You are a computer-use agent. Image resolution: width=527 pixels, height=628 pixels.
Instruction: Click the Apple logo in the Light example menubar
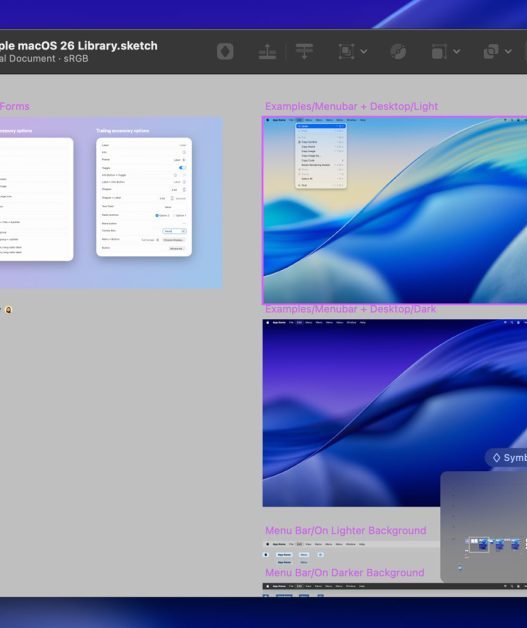coord(268,120)
